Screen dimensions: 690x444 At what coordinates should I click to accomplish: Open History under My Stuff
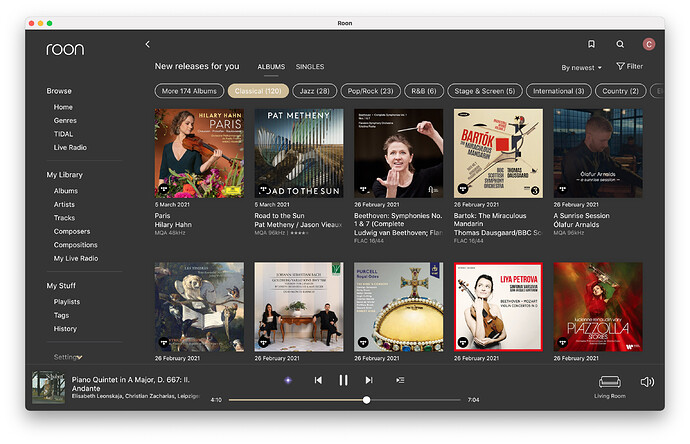[x=65, y=328]
